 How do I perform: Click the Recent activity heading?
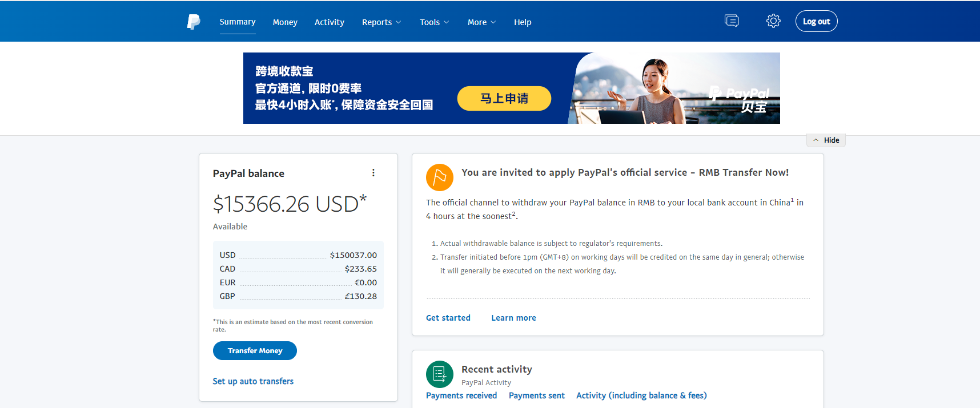(x=497, y=369)
